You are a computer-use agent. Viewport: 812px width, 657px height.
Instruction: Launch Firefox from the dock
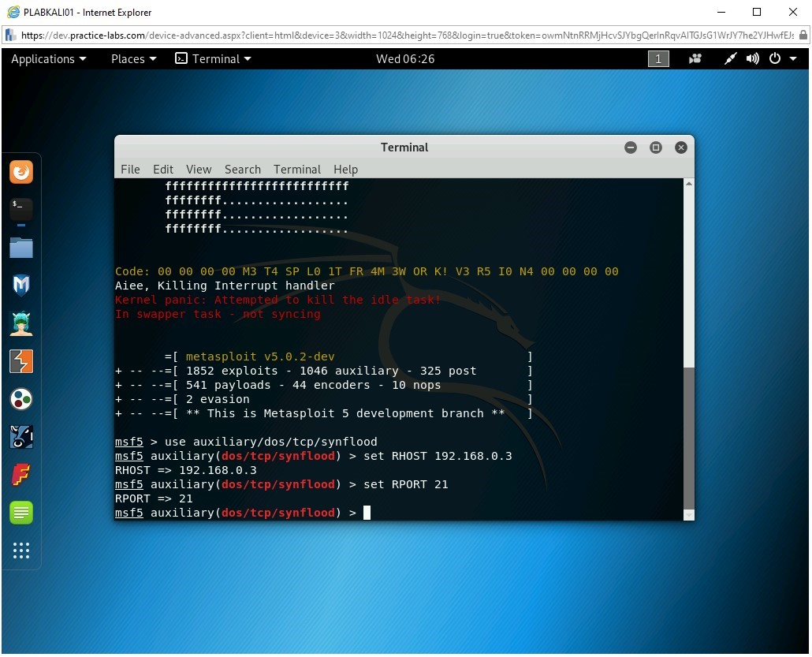coord(21,172)
